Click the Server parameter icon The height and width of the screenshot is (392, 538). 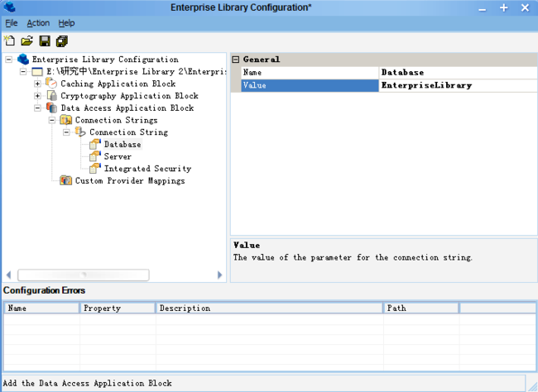tap(94, 156)
